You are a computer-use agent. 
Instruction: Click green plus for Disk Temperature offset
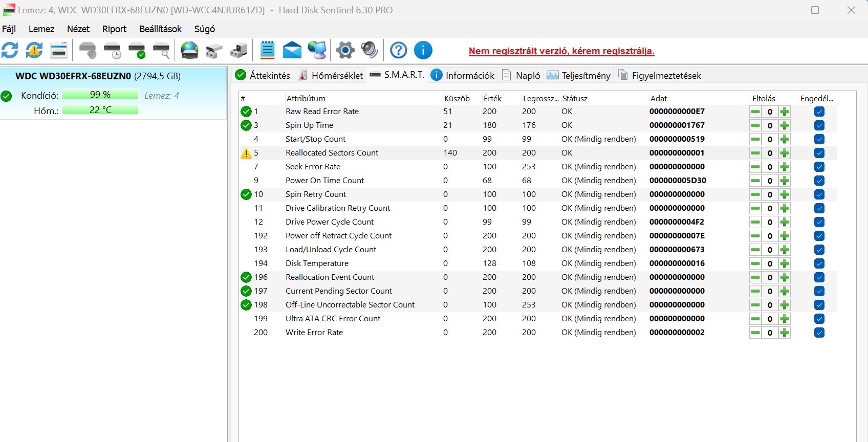[785, 263]
